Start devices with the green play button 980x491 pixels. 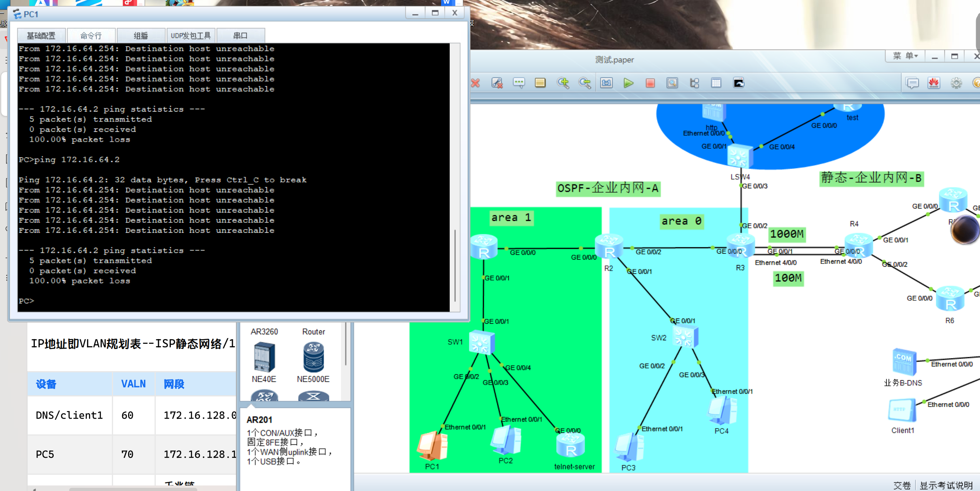click(628, 83)
